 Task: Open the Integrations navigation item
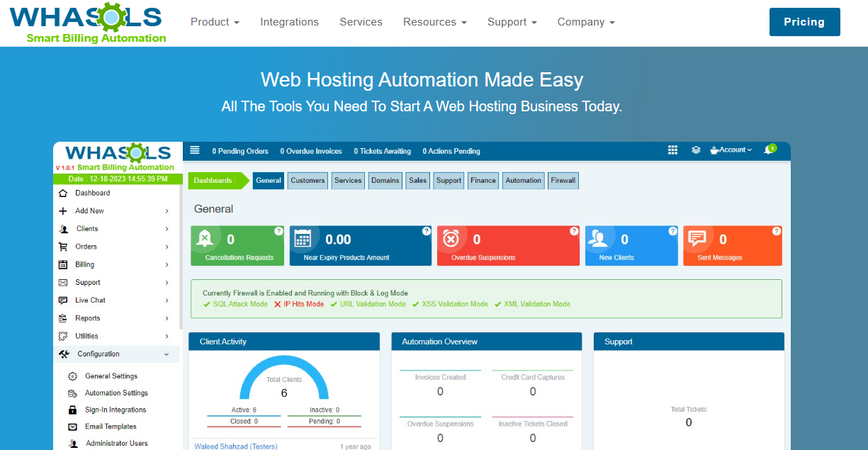289,22
